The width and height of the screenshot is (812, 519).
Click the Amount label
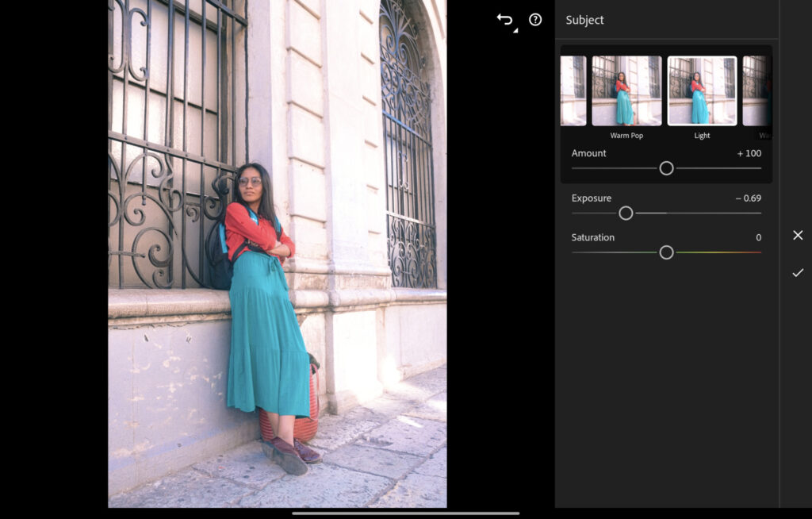coord(588,153)
